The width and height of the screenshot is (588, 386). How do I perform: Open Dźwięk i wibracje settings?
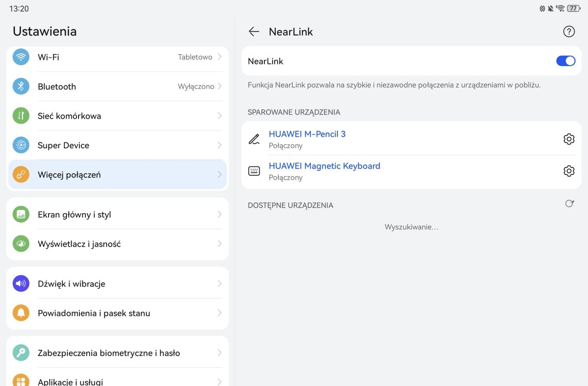click(118, 283)
